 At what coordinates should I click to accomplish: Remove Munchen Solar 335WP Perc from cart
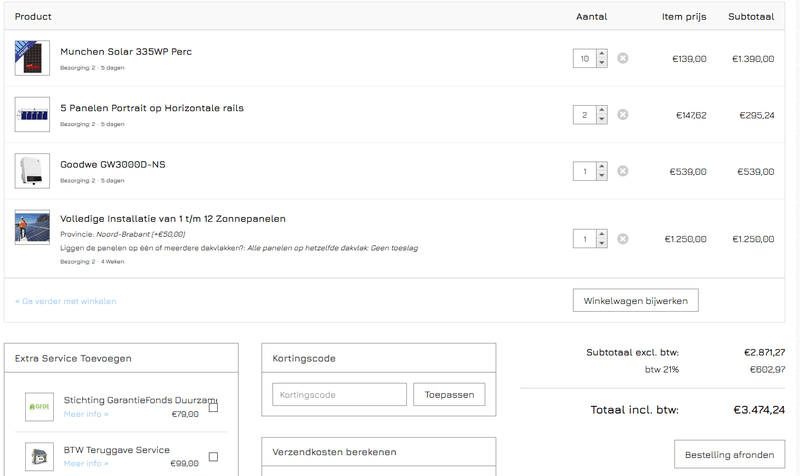point(622,59)
